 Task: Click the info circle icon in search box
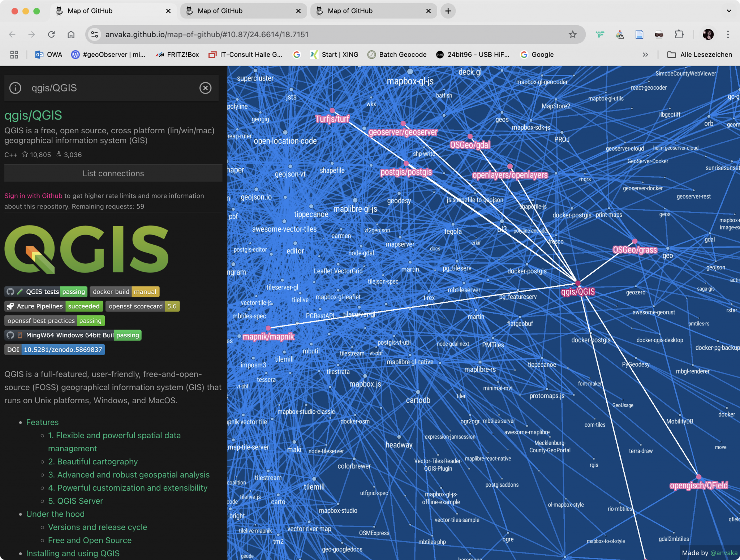15,88
